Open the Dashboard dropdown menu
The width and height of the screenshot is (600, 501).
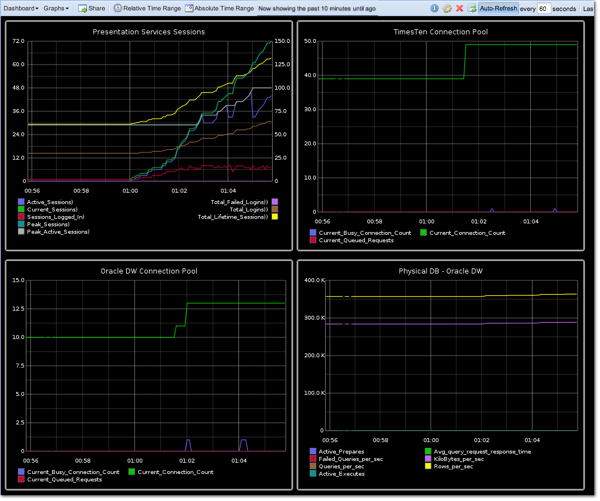point(20,8)
